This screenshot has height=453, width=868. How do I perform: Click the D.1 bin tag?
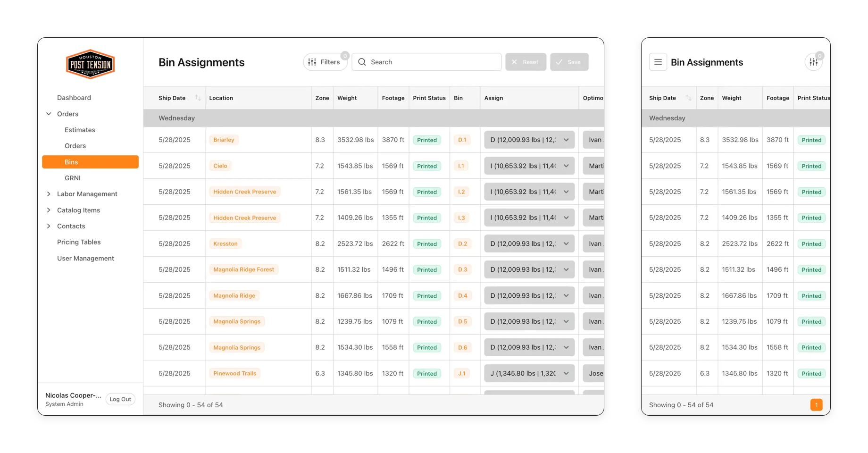462,140
